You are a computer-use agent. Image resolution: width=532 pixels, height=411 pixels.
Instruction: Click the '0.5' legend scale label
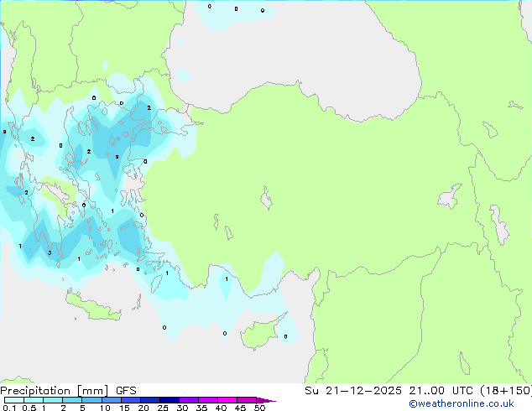click(x=29, y=408)
